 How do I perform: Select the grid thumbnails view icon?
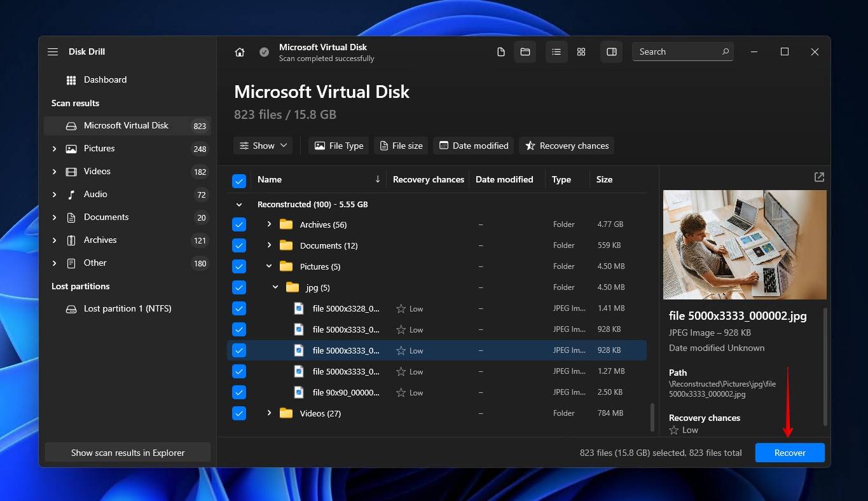tap(581, 52)
